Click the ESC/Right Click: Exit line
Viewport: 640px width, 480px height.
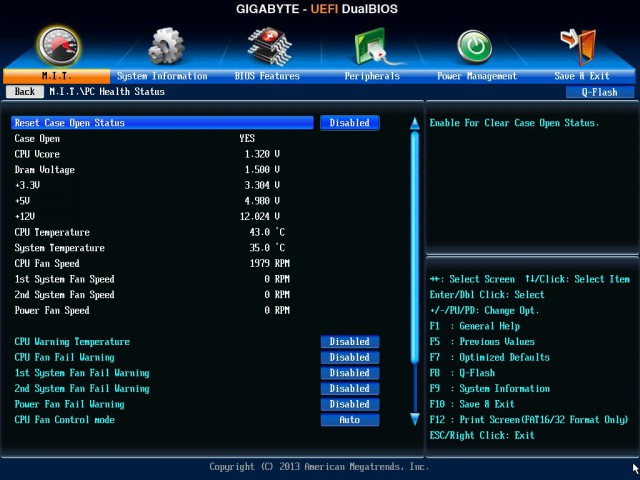tap(482, 435)
